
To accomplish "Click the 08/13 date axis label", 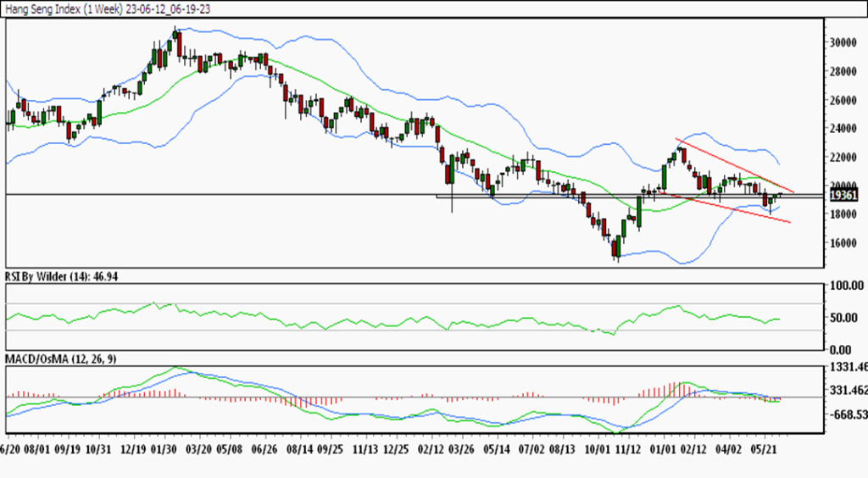I will point(562,448).
